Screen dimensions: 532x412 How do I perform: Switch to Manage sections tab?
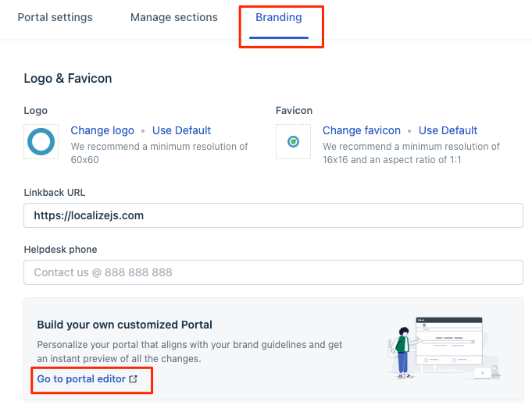[174, 17]
